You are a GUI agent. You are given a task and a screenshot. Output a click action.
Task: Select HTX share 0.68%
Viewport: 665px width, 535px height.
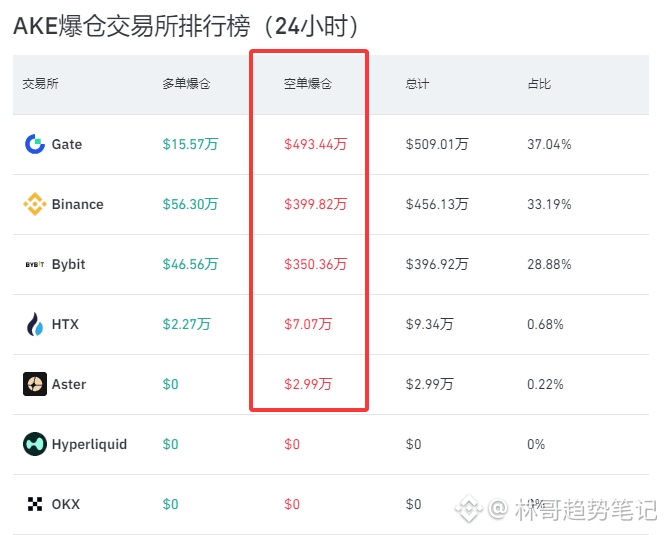(x=545, y=324)
